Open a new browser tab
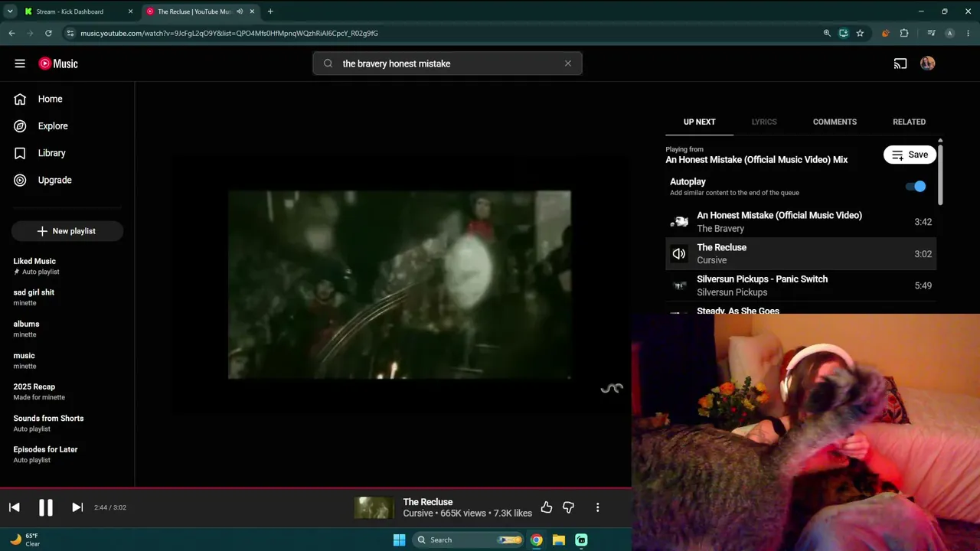This screenshot has width=980, height=551. [270, 11]
